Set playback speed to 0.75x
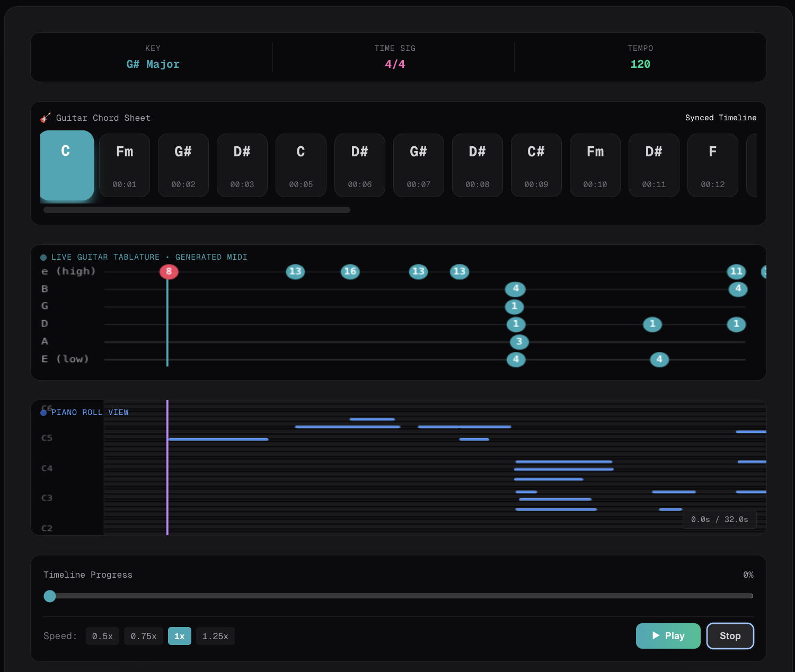Screen dimensions: 795x672 tap(144, 636)
